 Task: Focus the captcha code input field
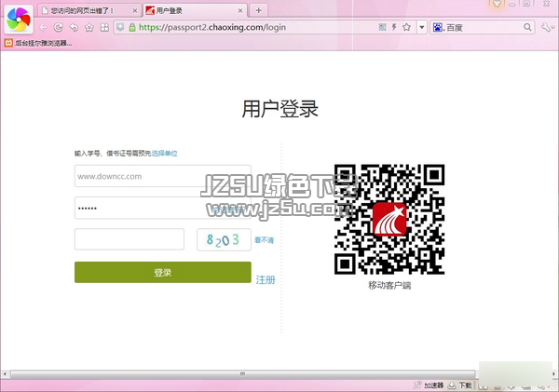pyautogui.click(x=130, y=239)
